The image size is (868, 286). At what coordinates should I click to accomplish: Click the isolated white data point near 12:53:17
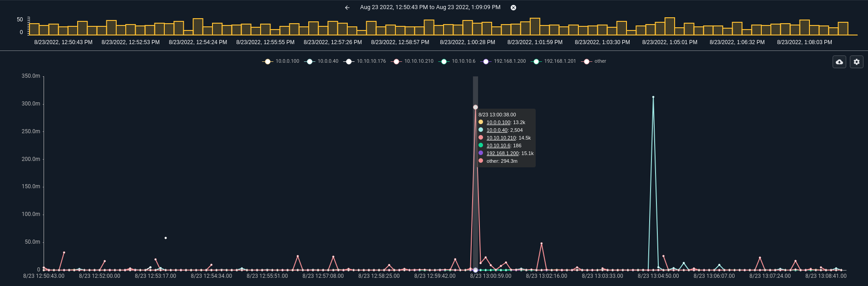click(166, 238)
